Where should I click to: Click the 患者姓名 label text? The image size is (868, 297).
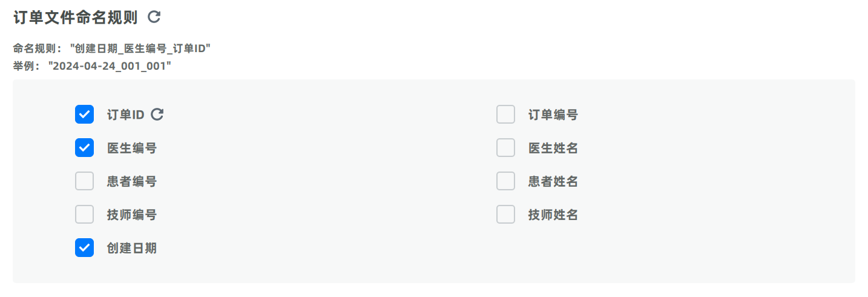pyautogui.click(x=553, y=181)
